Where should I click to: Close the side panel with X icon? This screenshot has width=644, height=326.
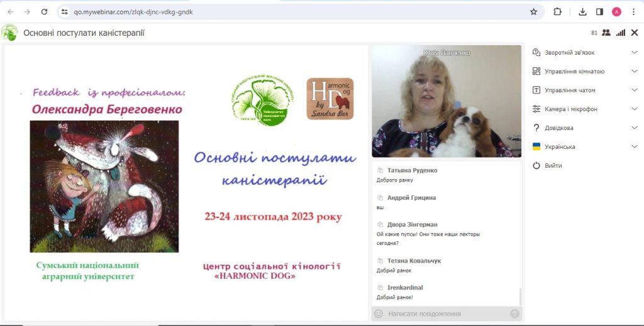[635, 33]
